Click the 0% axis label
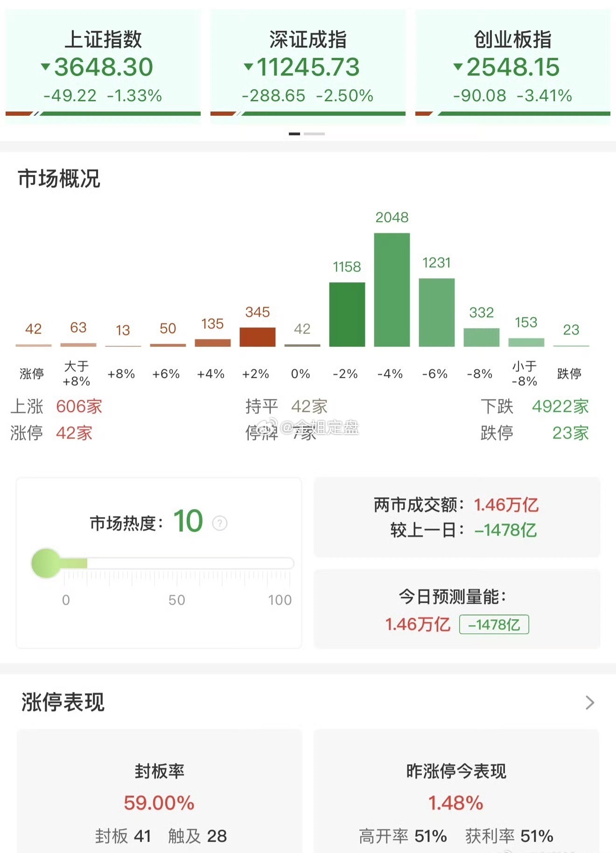This screenshot has width=616, height=853. point(301,374)
